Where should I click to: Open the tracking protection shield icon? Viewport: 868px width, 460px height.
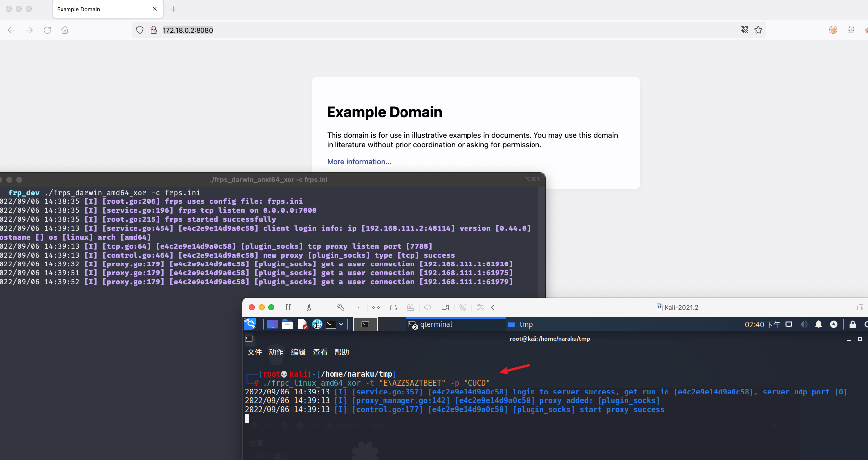click(x=140, y=30)
